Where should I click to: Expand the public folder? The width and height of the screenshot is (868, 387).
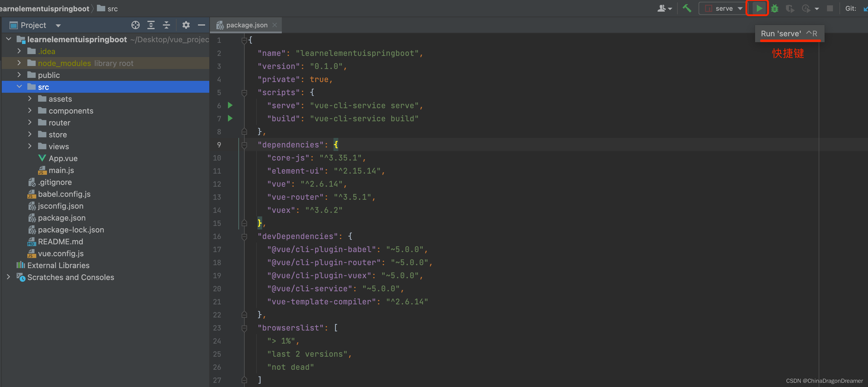19,75
